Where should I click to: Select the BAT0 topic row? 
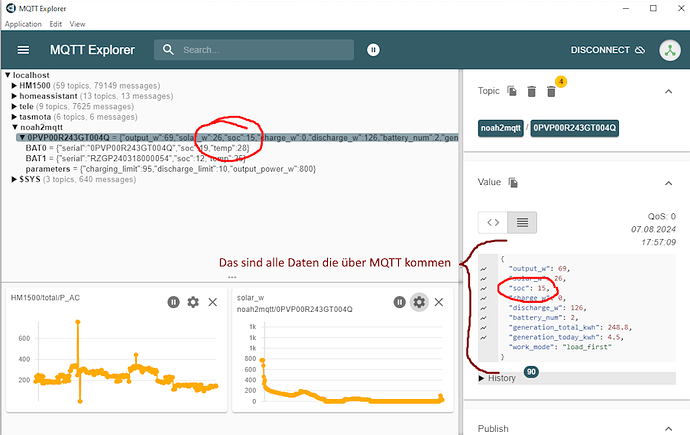pos(137,148)
